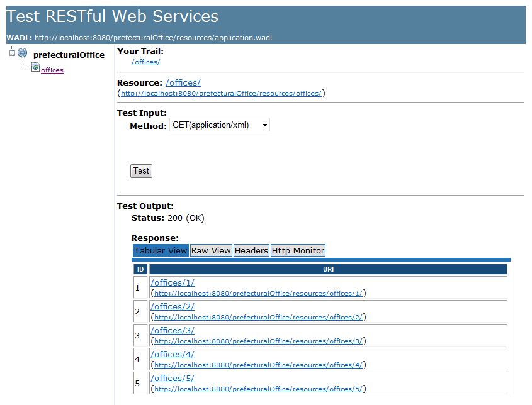Click the full URL for offices/1/
This screenshot has height=405, width=532.
258,294
